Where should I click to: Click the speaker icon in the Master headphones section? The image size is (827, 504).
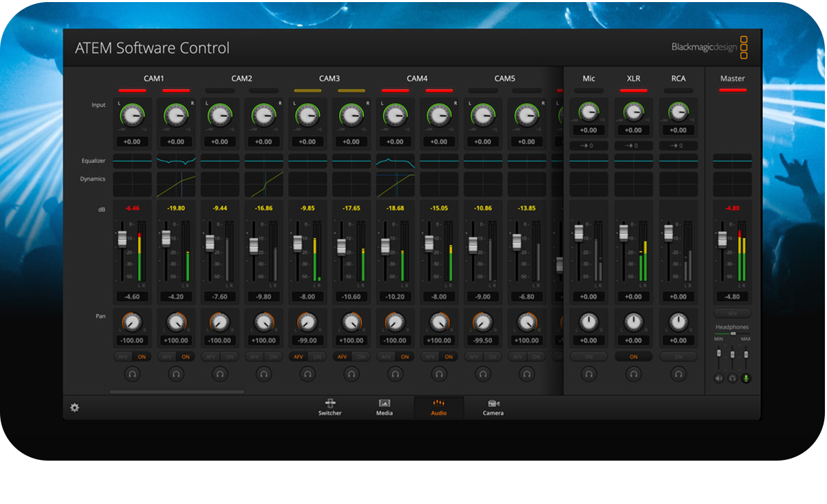[x=719, y=378]
